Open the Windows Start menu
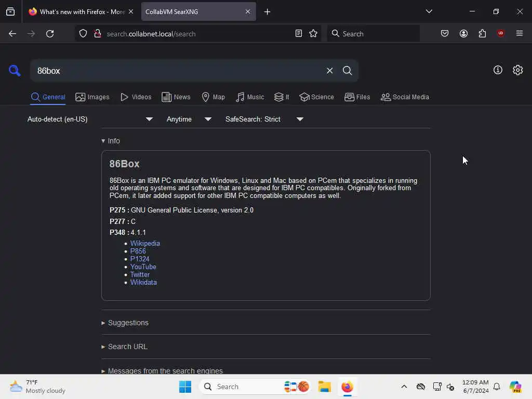The image size is (532, 399). point(185,387)
